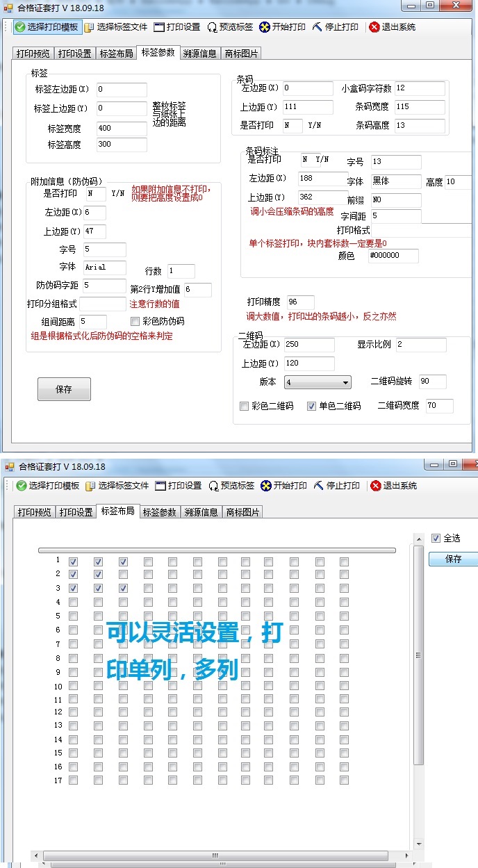Screen dimensions: 478x868
Task: Click 颜色 #000000 input field
Action: click(394, 256)
